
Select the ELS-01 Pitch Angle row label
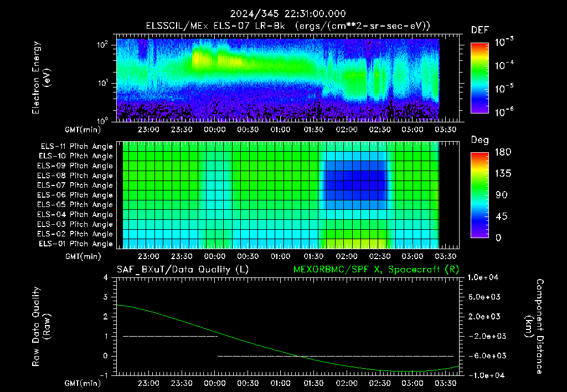[76, 244]
